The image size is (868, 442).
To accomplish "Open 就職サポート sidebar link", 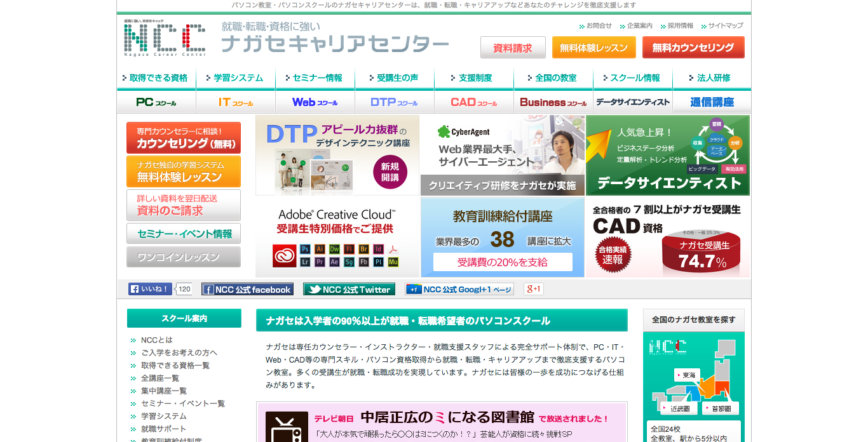I will coord(164,429).
